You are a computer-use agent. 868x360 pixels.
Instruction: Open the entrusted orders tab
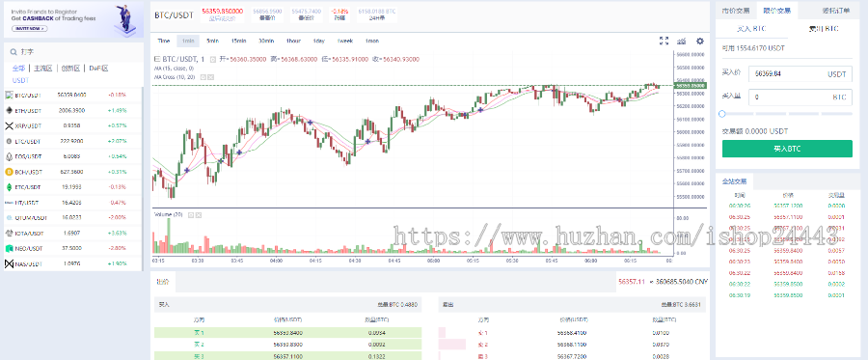pyautogui.click(x=836, y=10)
